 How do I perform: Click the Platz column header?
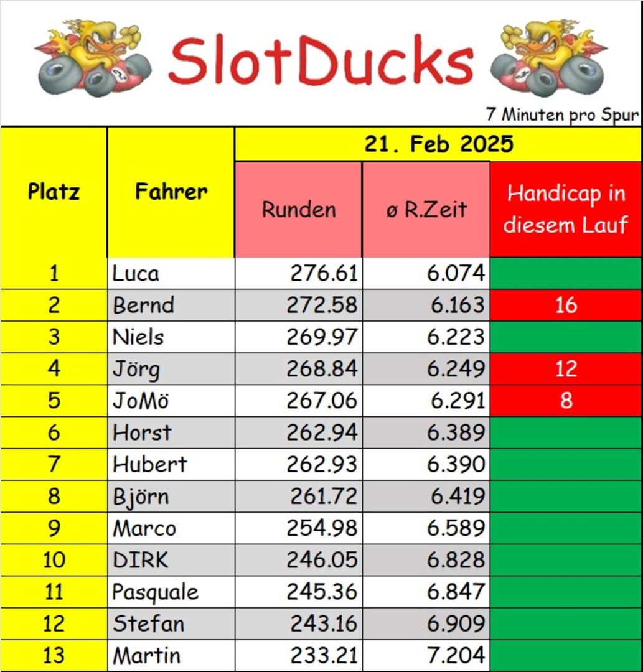tap(54, 192)
